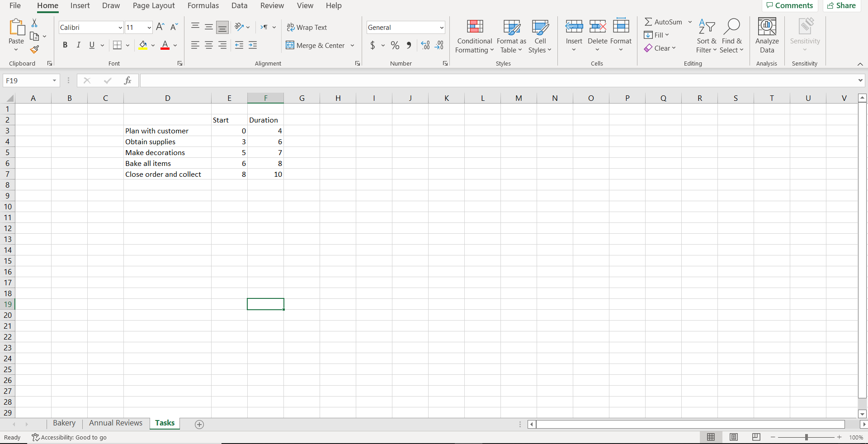
Task: Select the Cut icon
Action: tap(34, 23)
